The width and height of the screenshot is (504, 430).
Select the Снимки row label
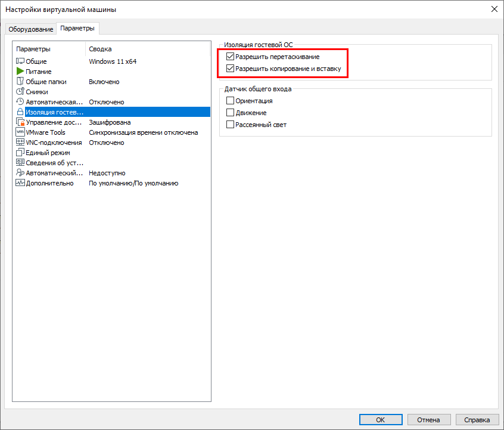point(37,92)
